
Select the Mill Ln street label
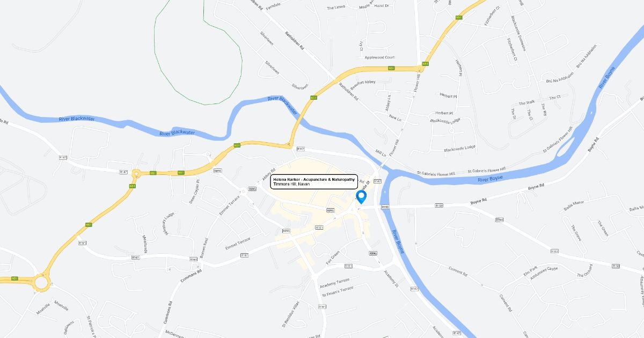point(381,153)
